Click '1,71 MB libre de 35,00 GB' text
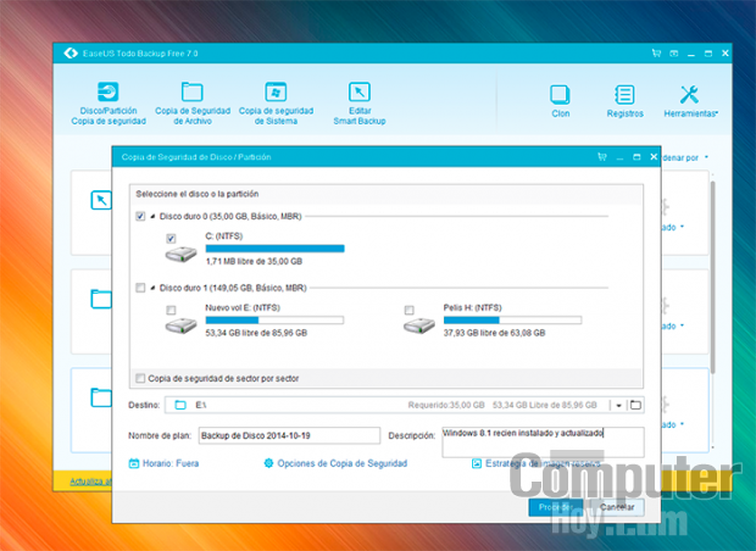This screenshot has height=551, width=756. pos(254,261)
